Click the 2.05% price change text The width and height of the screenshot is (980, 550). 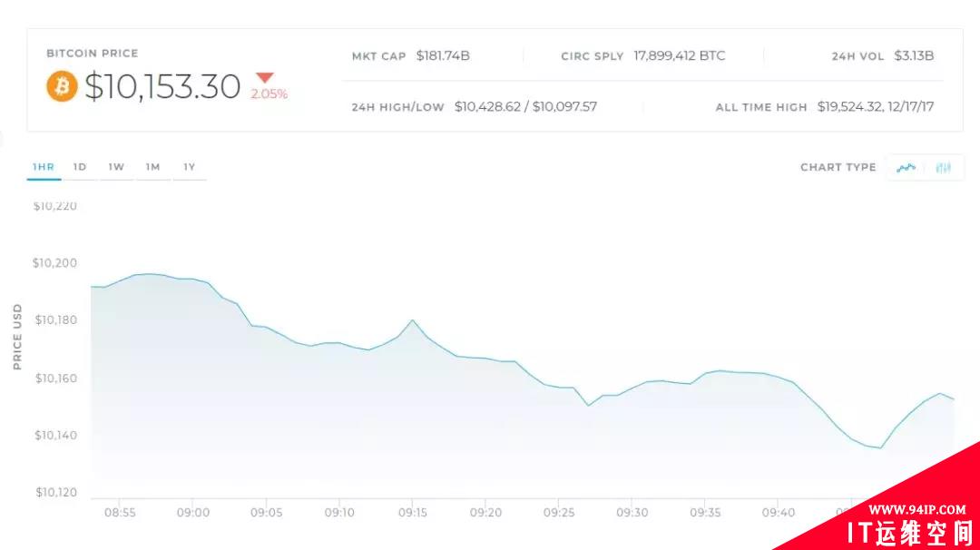[x=269, y=94]
